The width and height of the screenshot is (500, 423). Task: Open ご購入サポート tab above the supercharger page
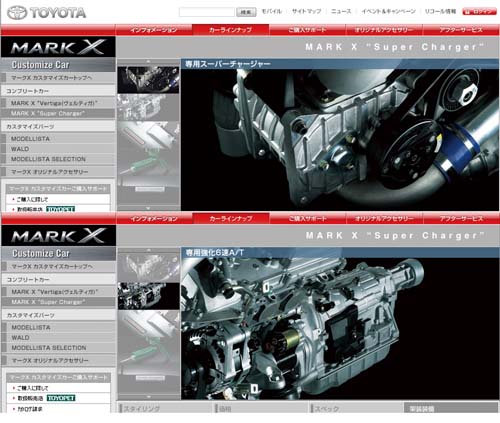point(307,30)
